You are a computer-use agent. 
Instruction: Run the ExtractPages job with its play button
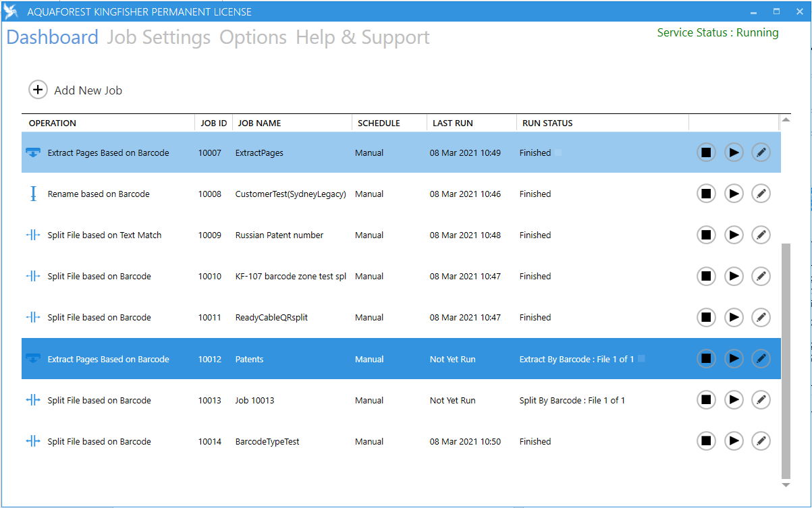pos(734,152)
